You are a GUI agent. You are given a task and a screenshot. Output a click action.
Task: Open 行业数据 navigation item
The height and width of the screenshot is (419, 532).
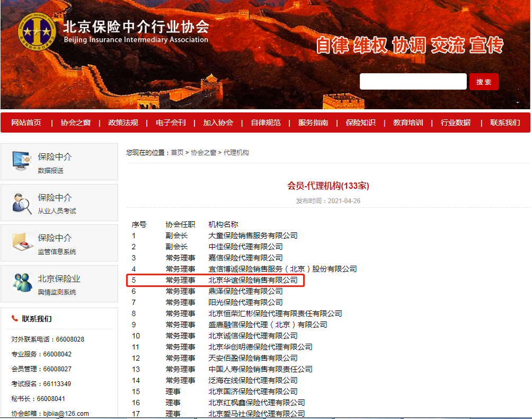(455, 123)
